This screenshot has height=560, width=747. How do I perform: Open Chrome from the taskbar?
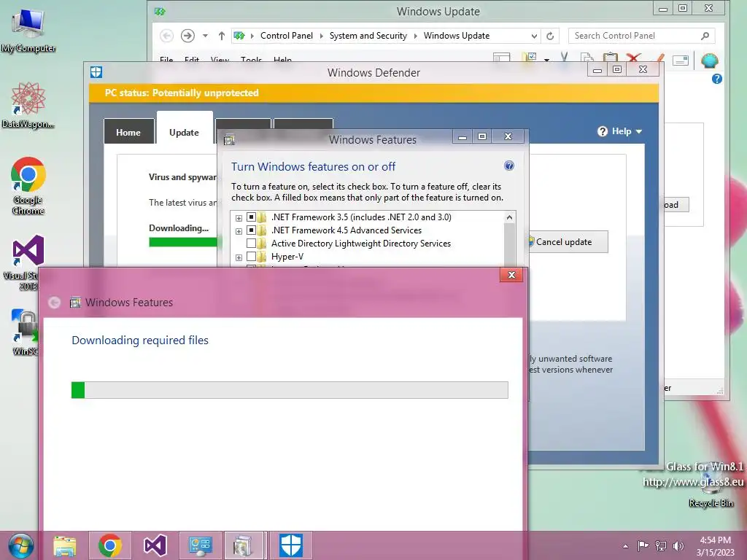[x=110, y=545]
